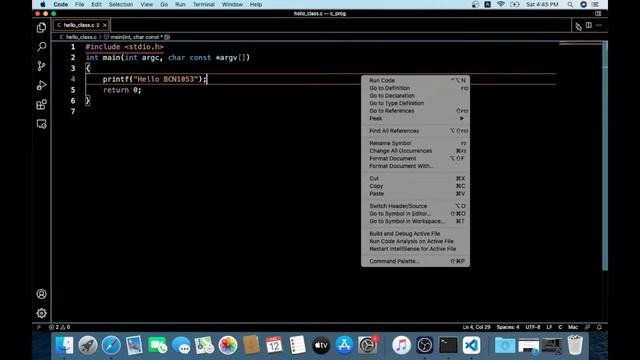Click the remote window indicator in status bar
This screenshot has width=640, height=360.
39,327
